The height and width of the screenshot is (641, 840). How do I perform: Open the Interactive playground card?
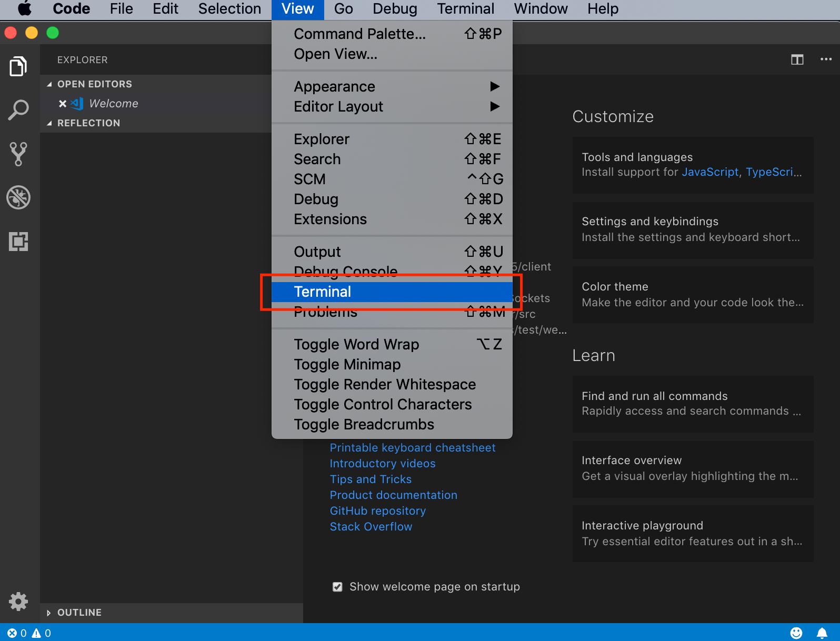693,534
